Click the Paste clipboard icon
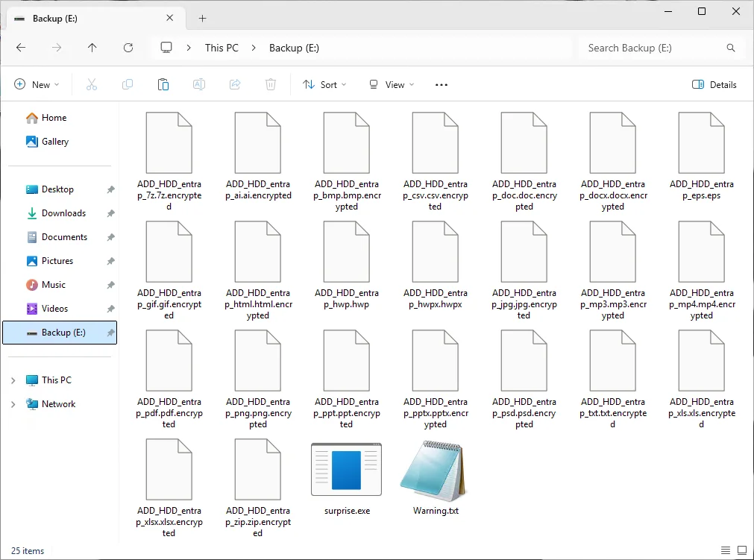The width and height of the screenshot is (754, 560). coord(163,85)
